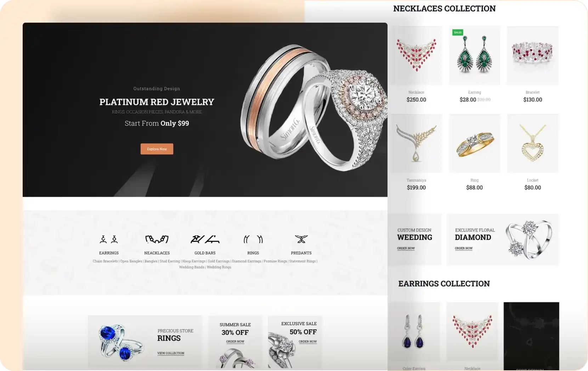The width and height of the screenshot is (588, 371).
Task: View the Tanmaniya product thumbnail
Action: pyautogui.click(x=416, y=143)
